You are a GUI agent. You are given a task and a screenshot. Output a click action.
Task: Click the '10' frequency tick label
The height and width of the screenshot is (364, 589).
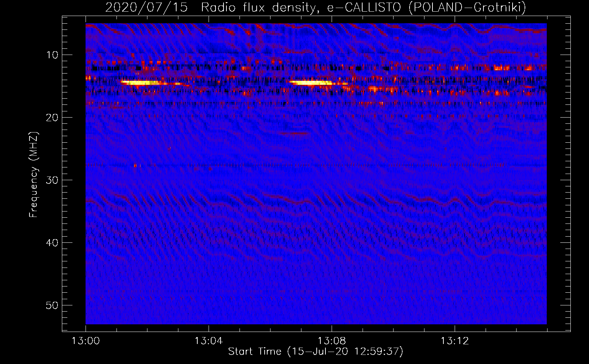(52, 55)
